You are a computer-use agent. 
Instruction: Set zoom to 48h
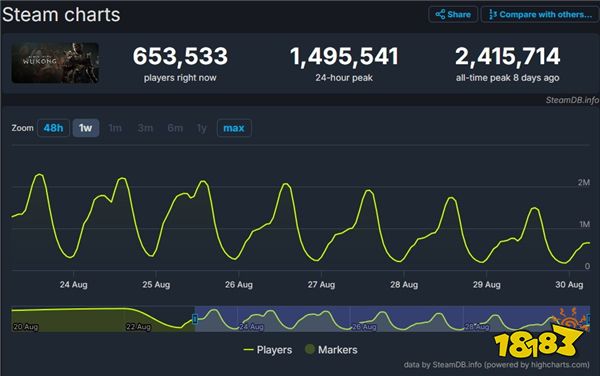pos(53,128)
